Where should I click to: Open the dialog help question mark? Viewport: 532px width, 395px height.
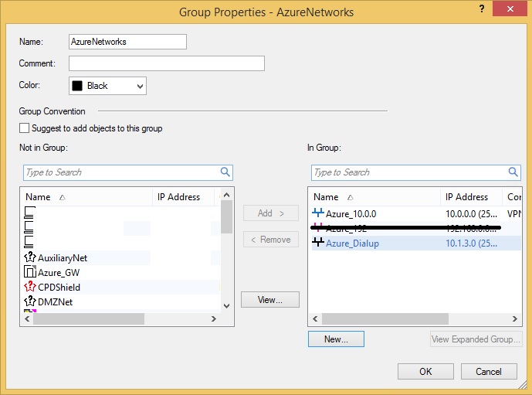click(x=482, y=9)
